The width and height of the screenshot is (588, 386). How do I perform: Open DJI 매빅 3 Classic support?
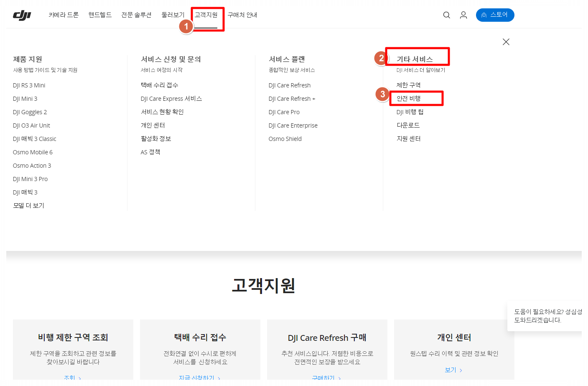click(34, 139)
